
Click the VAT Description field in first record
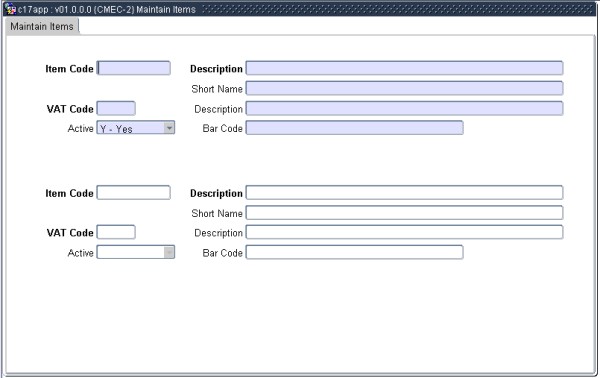[x=404, y=108]
